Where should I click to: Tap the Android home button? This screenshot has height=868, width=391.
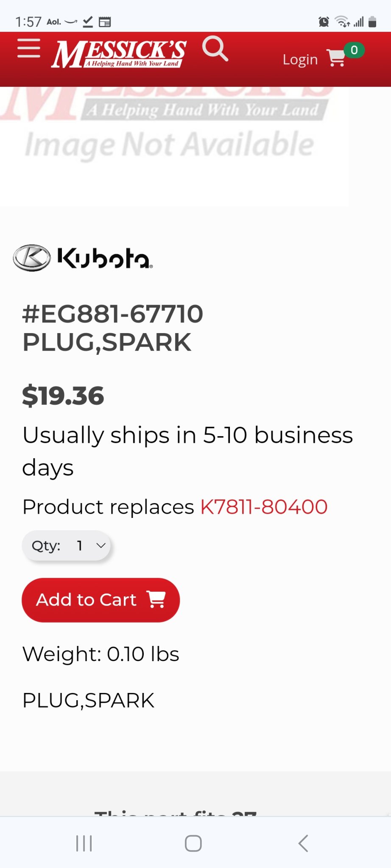193,843
